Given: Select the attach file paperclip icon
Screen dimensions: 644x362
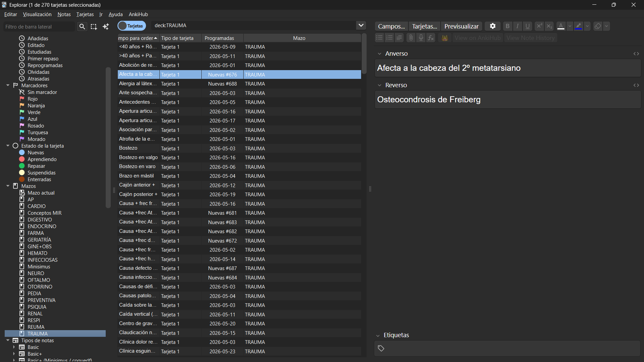Looking at the screenshot, I should pos(411,38).
